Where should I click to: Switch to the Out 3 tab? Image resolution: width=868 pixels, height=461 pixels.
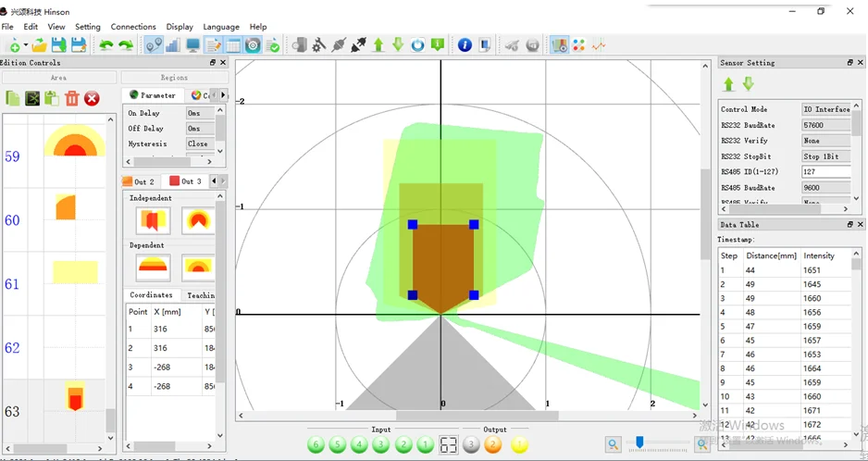click(x=185, y=181)
